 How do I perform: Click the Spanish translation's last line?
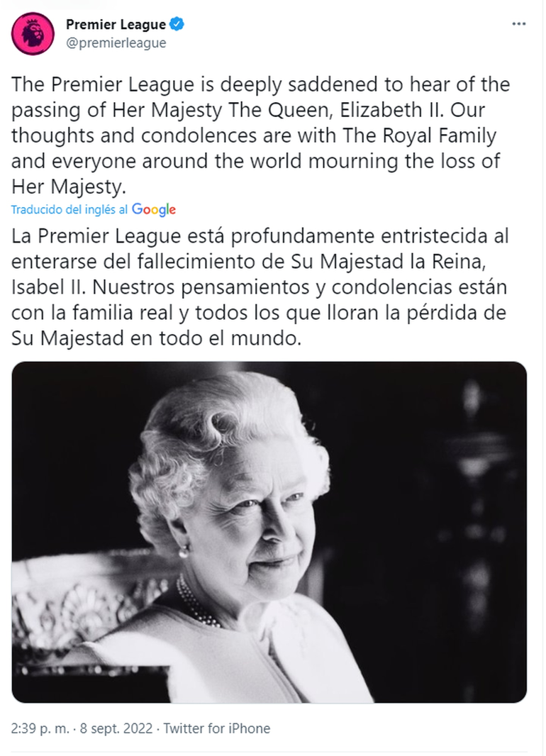click(x=157, y=338)
